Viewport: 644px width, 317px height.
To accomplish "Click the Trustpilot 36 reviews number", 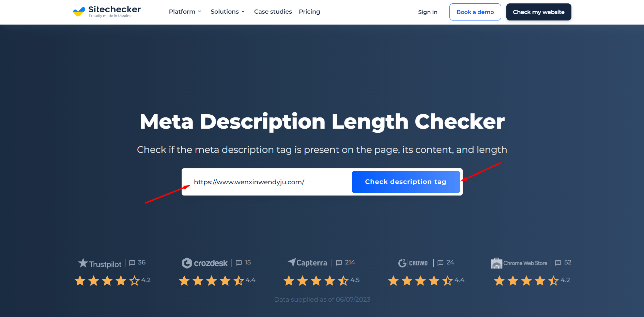I will coord(142,262).
